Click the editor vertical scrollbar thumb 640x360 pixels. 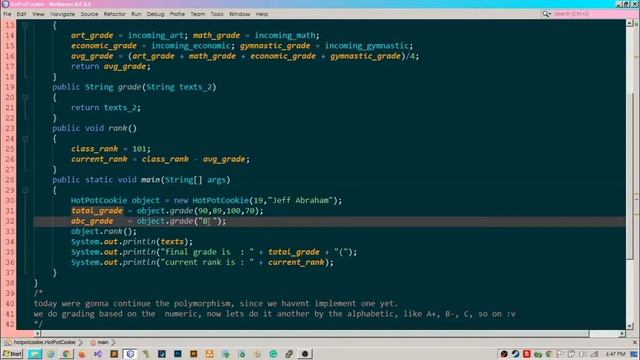[x=629, y=176]
